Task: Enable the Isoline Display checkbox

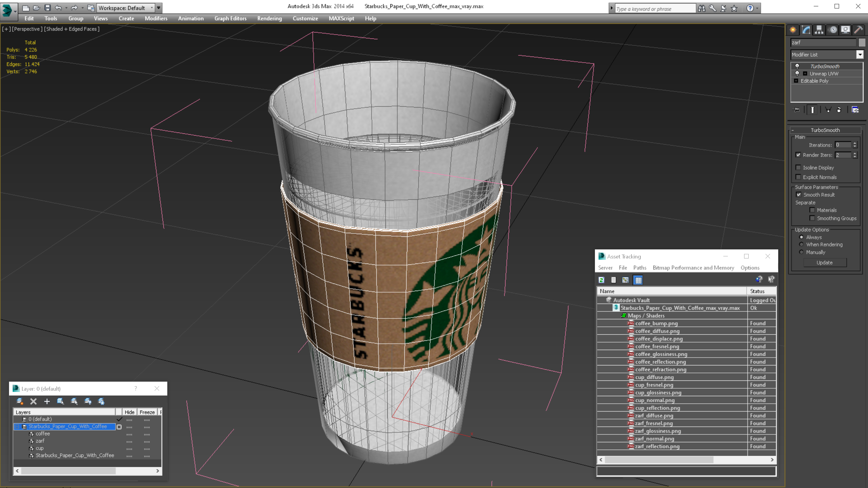Action: (x=798, y=167)
